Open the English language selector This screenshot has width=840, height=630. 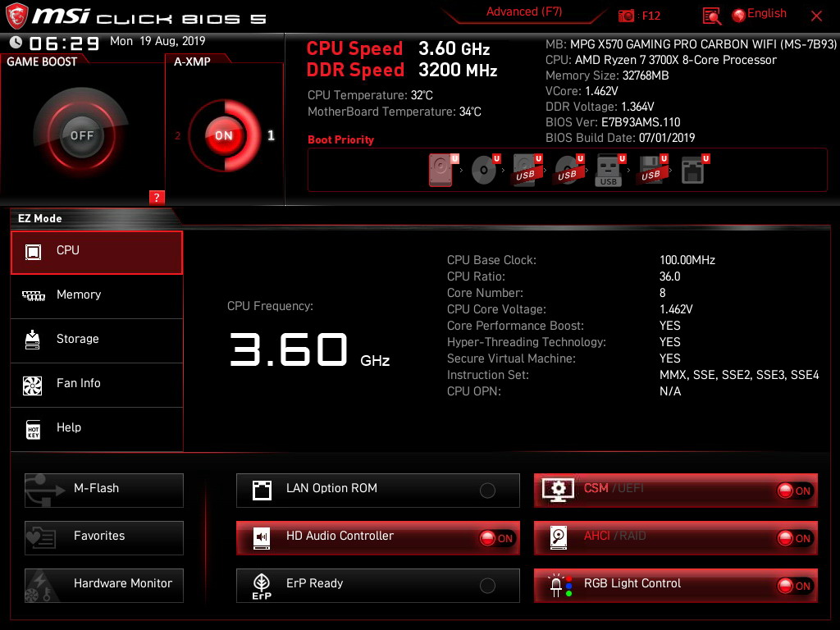coord(760,15)
